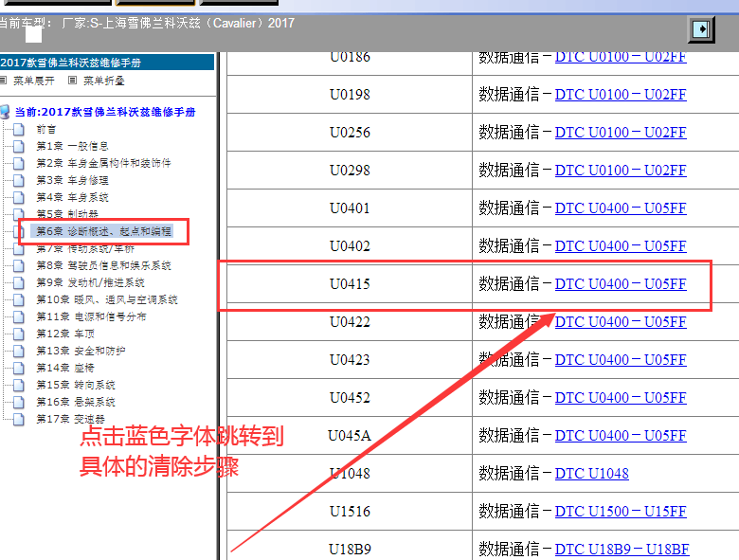Open 第5章 制动器 in the tree
This screenshot has width=739, height=560.
tap(67, 214)
